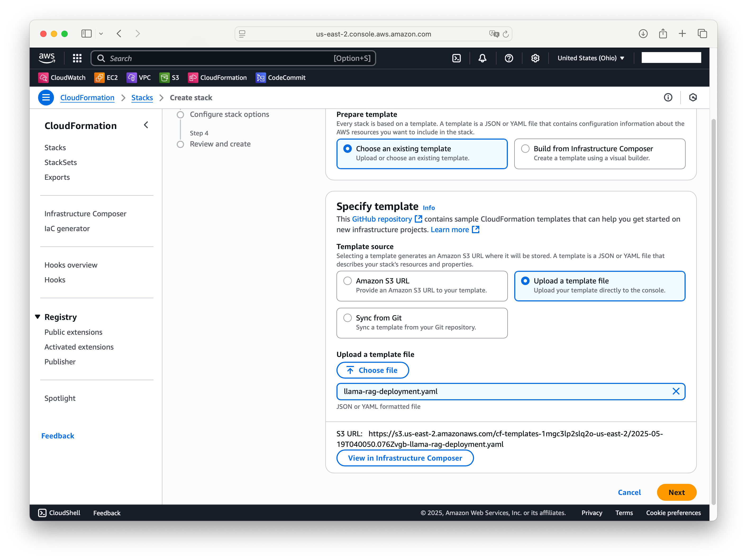Open StackSets in side navigation
747x560 pixels.
[x=61, y=162]
